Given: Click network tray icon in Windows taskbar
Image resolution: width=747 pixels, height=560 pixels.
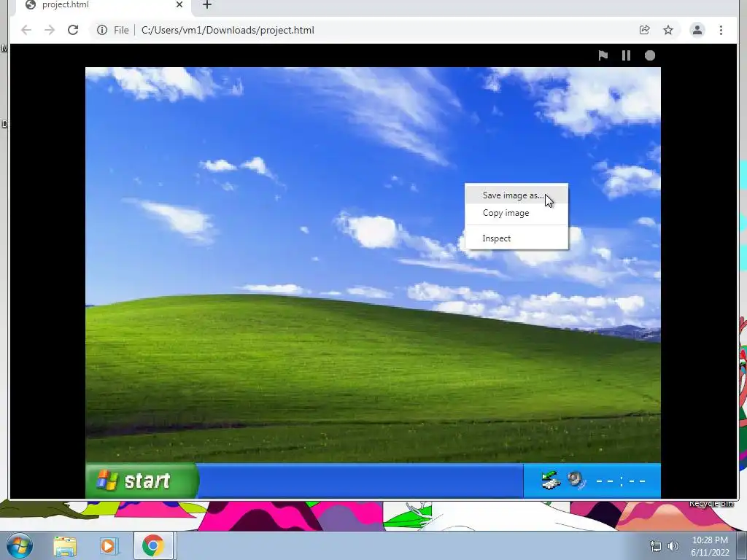Looking at the screenshot, I should click(656, 547).
